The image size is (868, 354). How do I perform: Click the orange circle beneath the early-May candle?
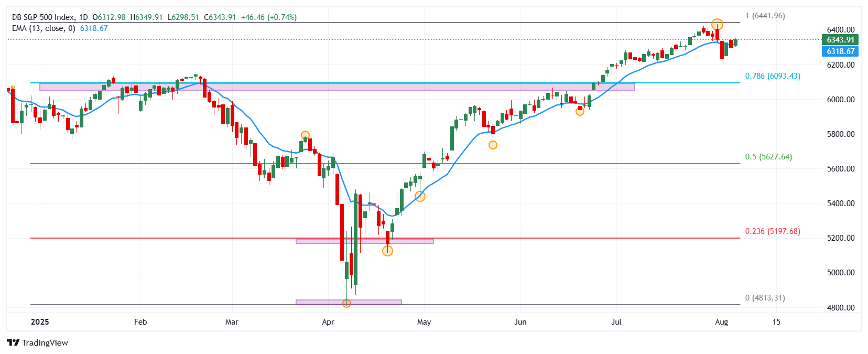click(x=420, y=196)
